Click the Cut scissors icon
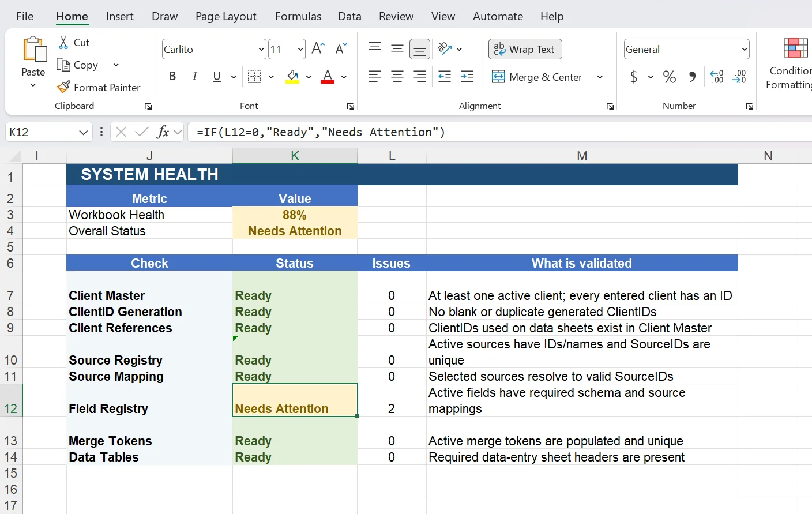Image resolution: width=812 pixels, height=514 pixels. click(63, 42)
